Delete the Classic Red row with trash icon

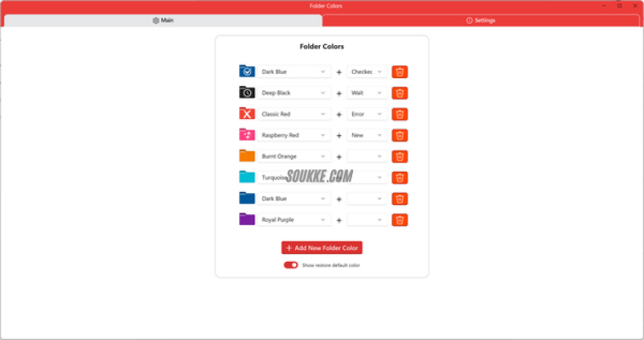[x=399, y=114]
